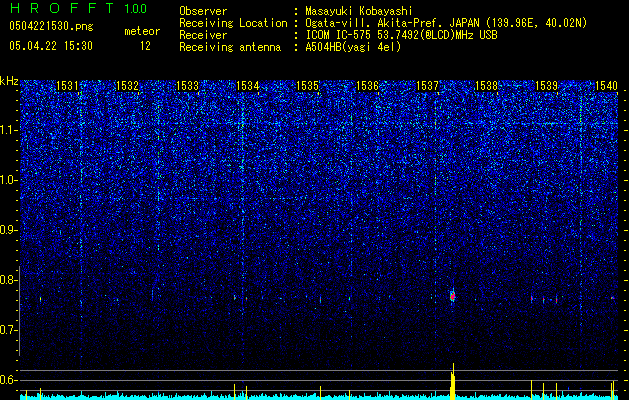Click the version number 1.0.0
The width and height of the screenshot is (629, 400).
[135, 8]
